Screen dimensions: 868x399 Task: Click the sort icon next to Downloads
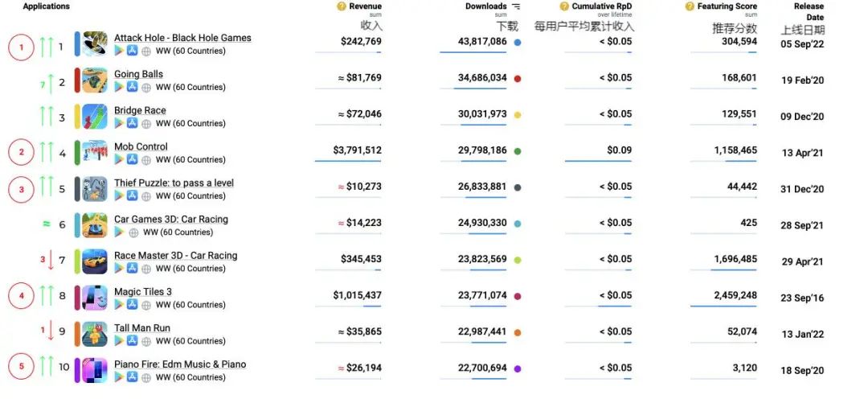[x=516, y=6]
